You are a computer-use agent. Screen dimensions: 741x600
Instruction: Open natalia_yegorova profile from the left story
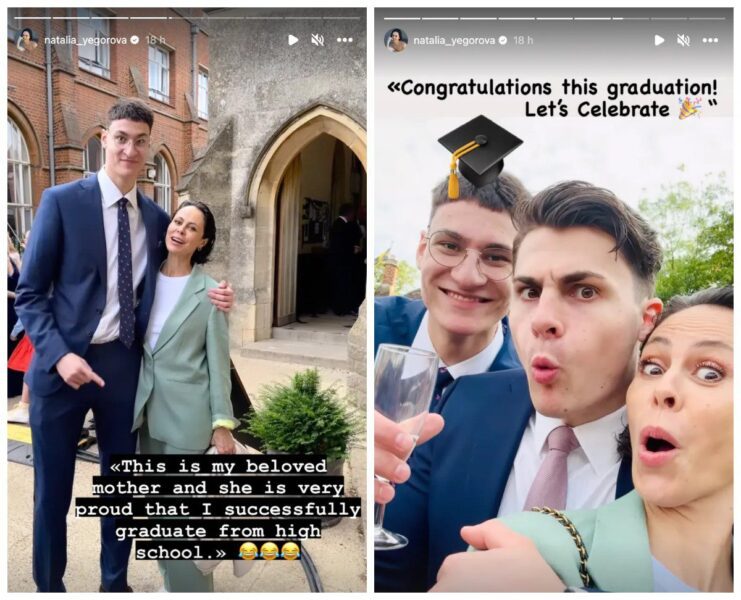[85, 40]
